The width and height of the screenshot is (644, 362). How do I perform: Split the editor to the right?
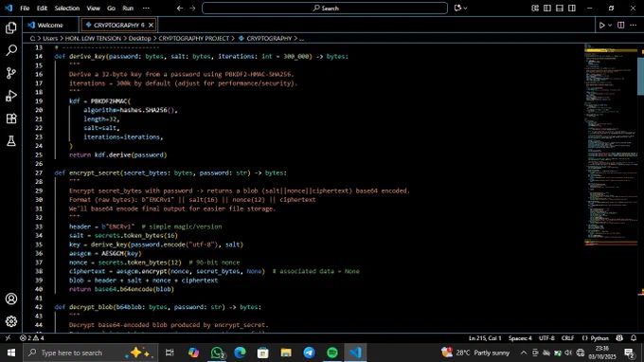620,25
